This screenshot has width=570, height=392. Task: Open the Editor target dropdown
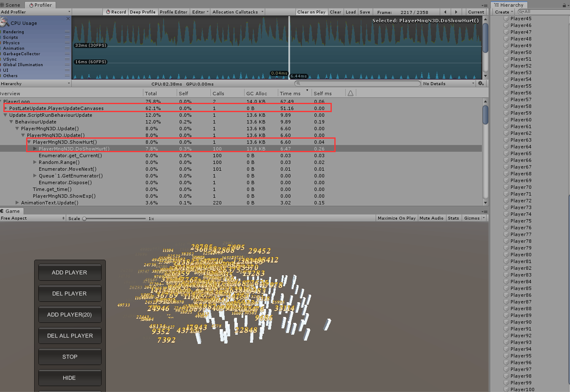click(200, 12)
